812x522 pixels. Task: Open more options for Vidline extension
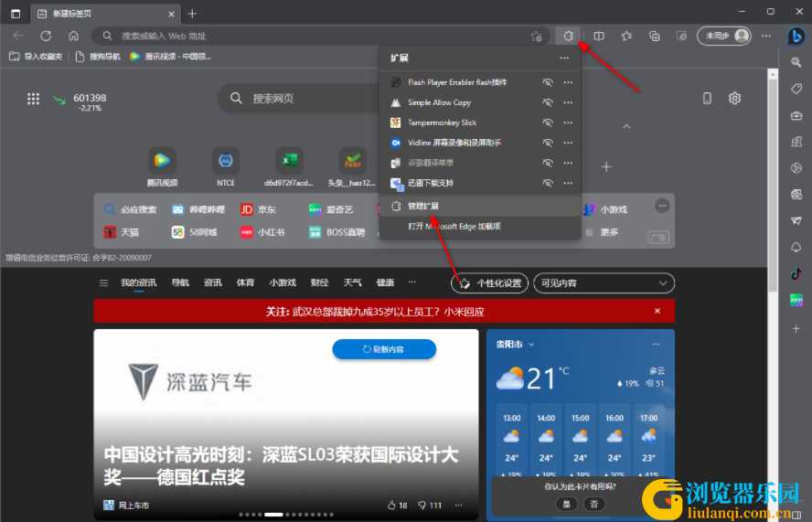(x=568, y=143)
